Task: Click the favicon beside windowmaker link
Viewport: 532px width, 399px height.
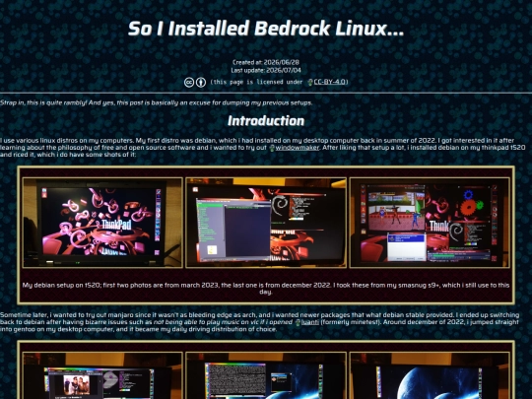Action: click(x=272, y=148)
